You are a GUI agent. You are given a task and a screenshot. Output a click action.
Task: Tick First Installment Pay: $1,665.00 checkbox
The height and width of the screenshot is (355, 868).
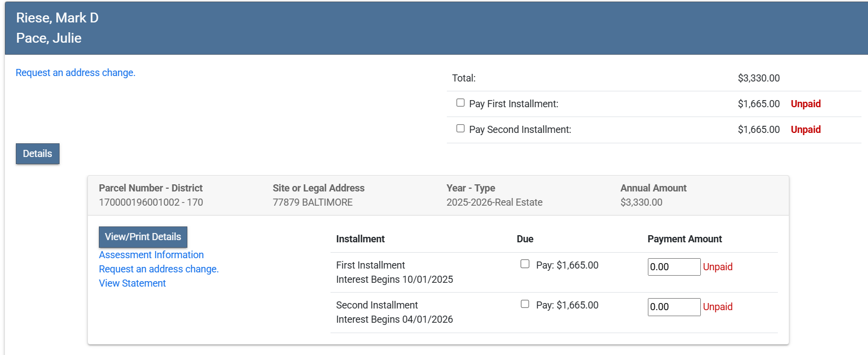coord(525,264)
